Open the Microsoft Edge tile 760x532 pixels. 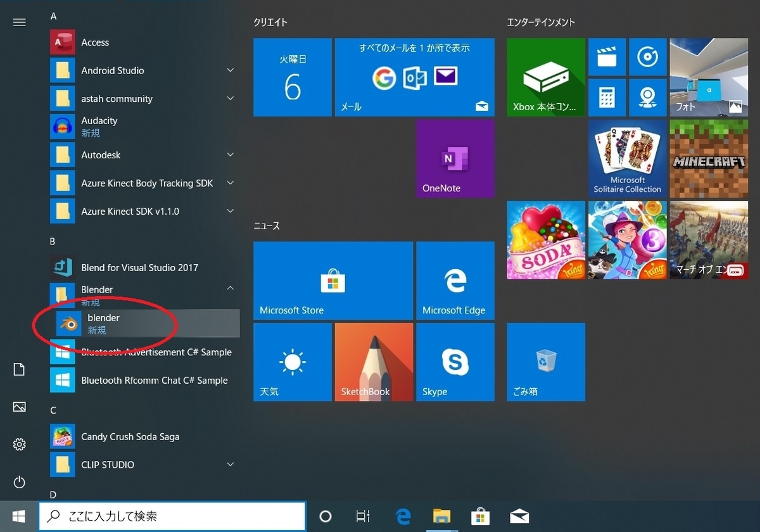point(455,281)
